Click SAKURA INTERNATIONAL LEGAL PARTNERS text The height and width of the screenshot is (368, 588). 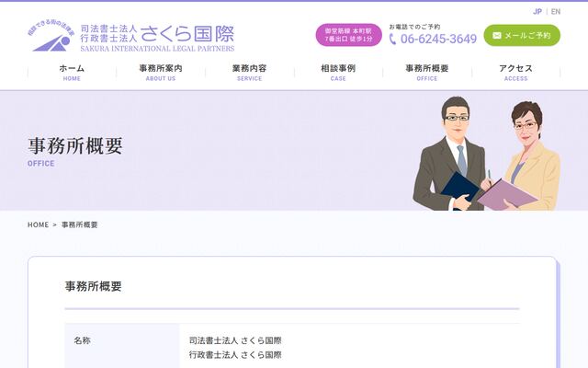pos(157,49)
